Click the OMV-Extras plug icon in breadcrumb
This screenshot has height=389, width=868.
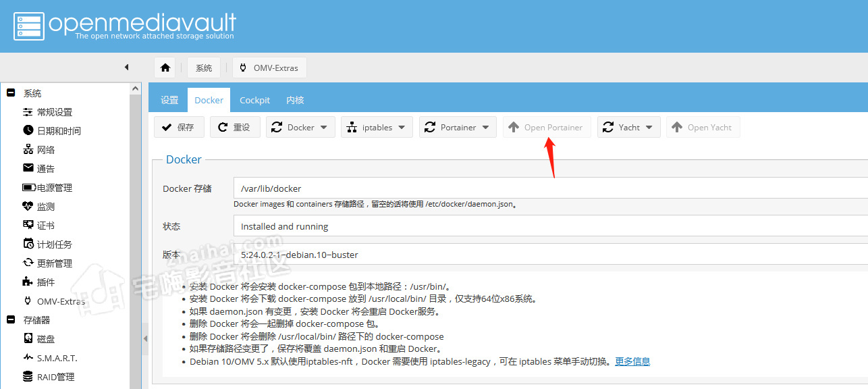click(243, 68)
